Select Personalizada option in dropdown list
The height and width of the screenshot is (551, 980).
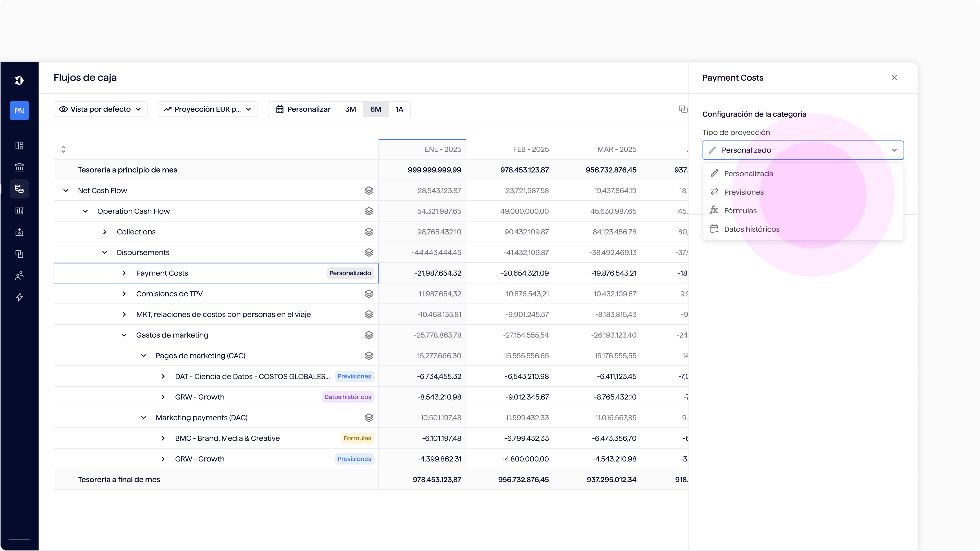(x=803, y=174)
